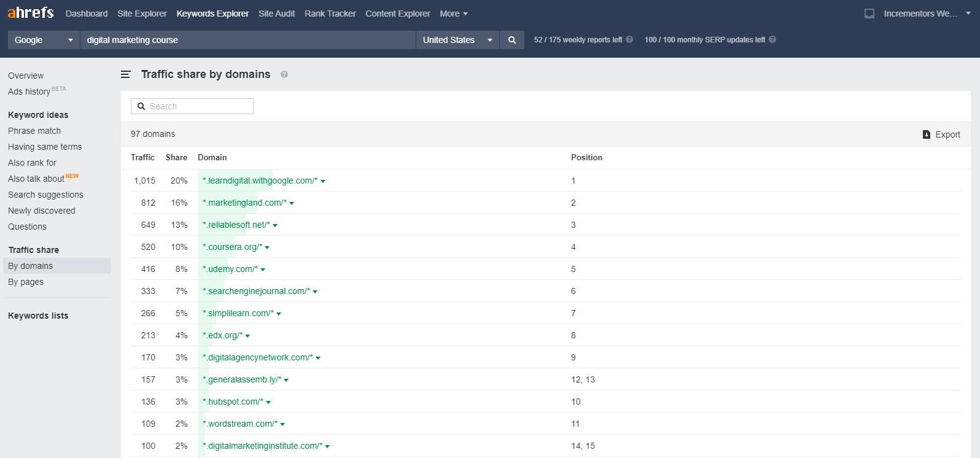Expand the wordstream.com domain arrow
Viewport: 980px width, 458px height.
282,424
